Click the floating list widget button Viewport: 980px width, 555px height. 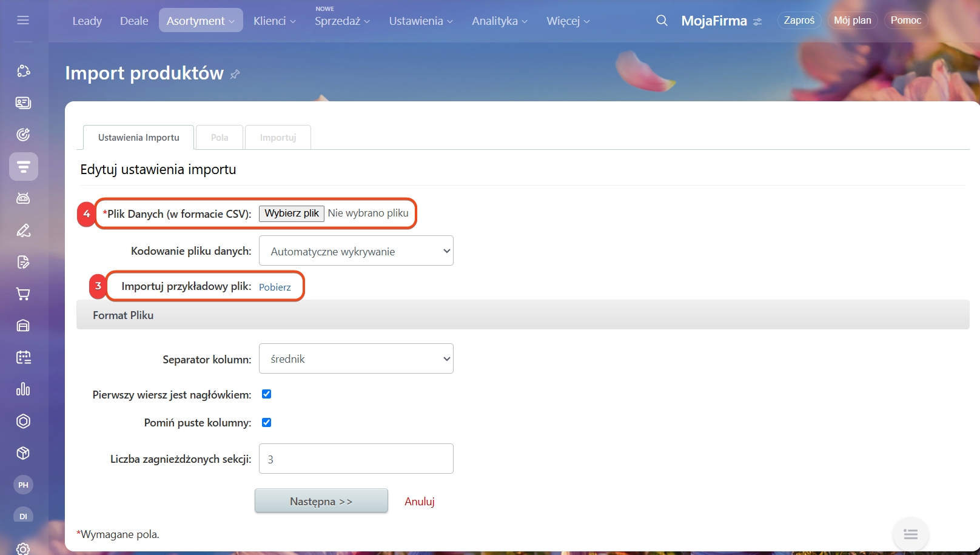[910, 534]
